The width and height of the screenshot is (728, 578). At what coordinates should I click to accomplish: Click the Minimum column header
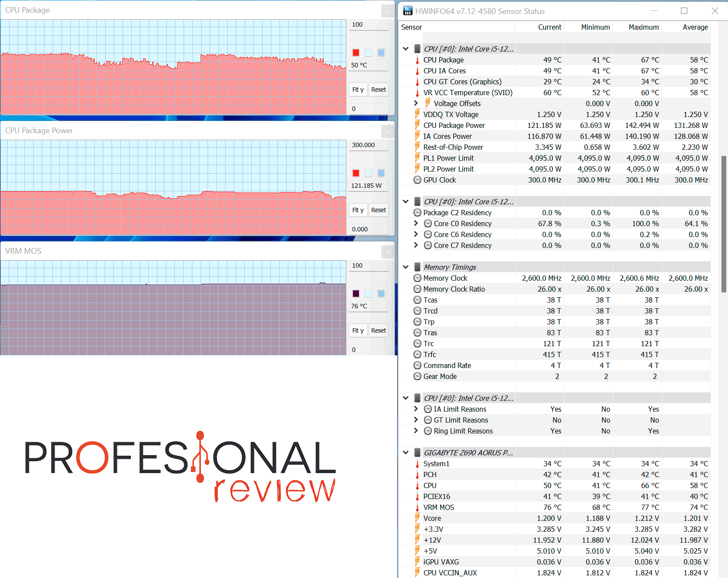pyautogui.click(x=588, y=27)
